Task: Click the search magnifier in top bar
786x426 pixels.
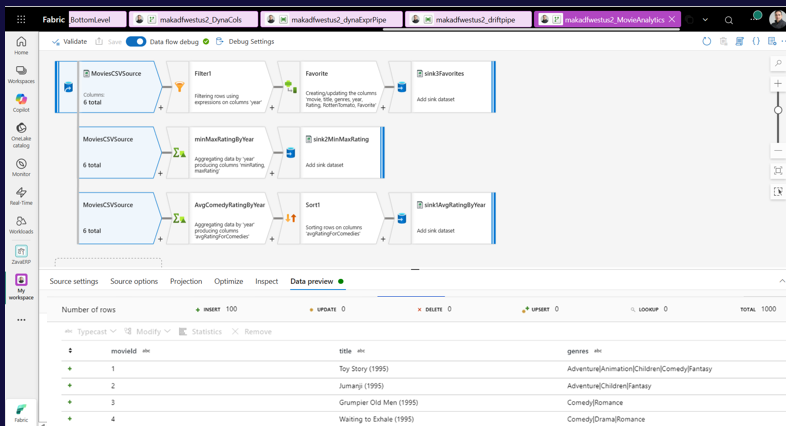Action: coord(729,20)
